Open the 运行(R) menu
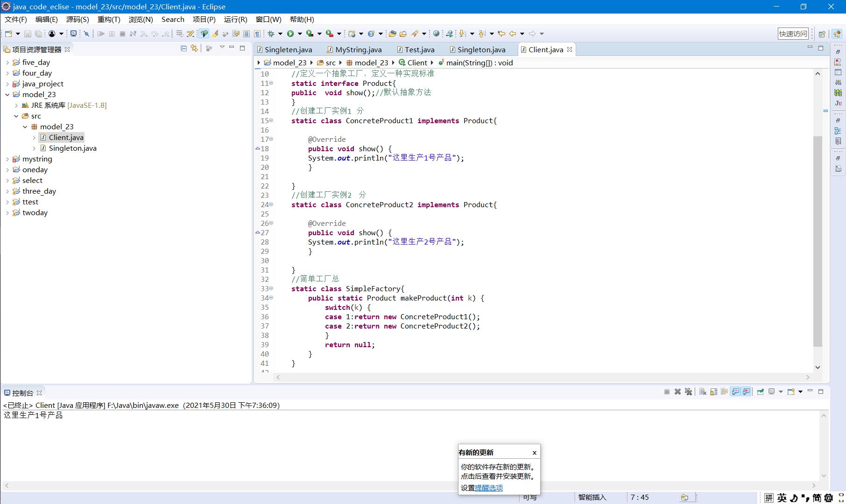The height and width of the screenshot is (504, 846). tap(235, 19)
